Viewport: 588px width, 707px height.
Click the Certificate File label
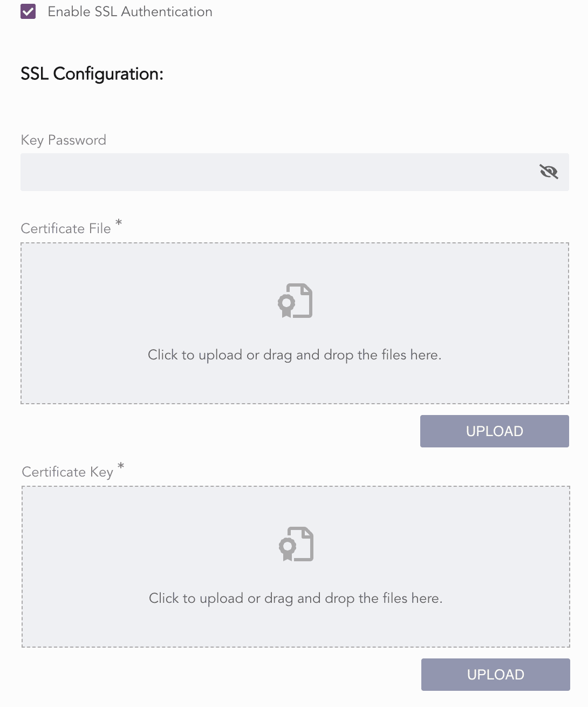pos(66,228)
